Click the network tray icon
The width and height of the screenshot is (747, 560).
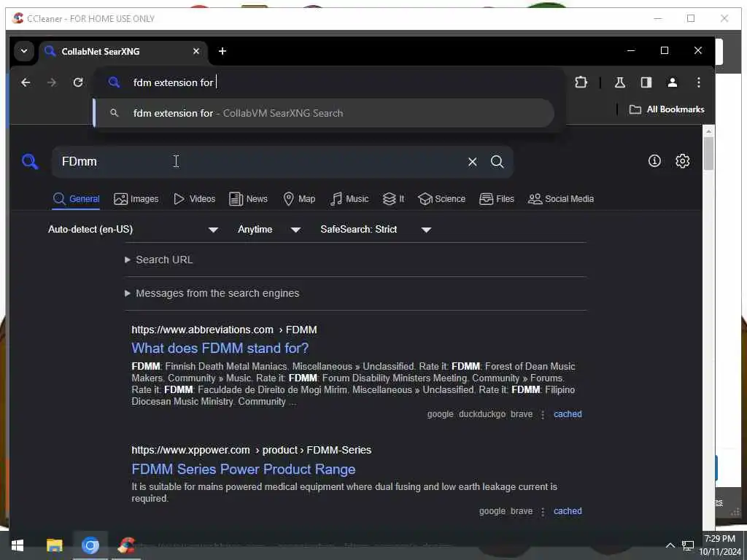tap(687, 545)
